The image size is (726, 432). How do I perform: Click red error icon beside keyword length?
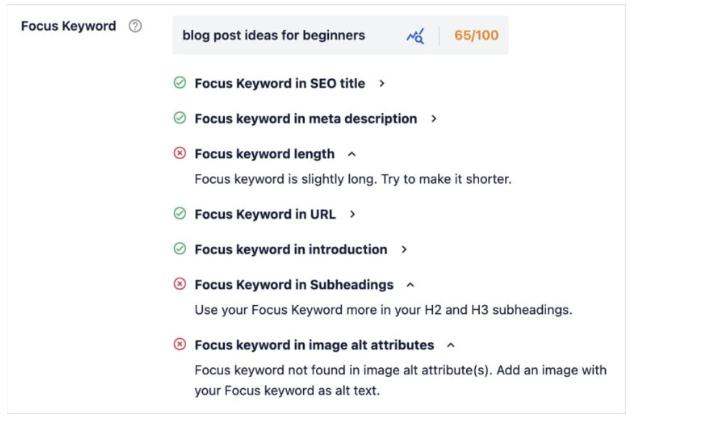180,154
